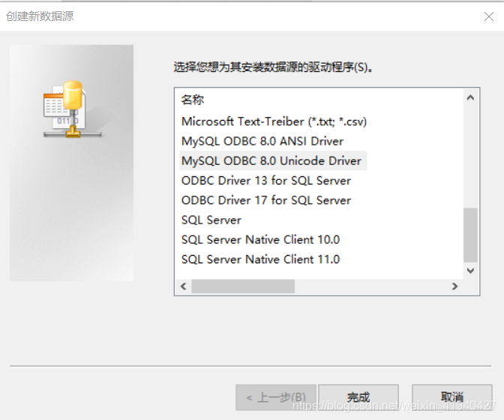Choose ODBC Driver 13 for SQL Server
This screenshot has height=420, width=504.
[x=265, y=180]
